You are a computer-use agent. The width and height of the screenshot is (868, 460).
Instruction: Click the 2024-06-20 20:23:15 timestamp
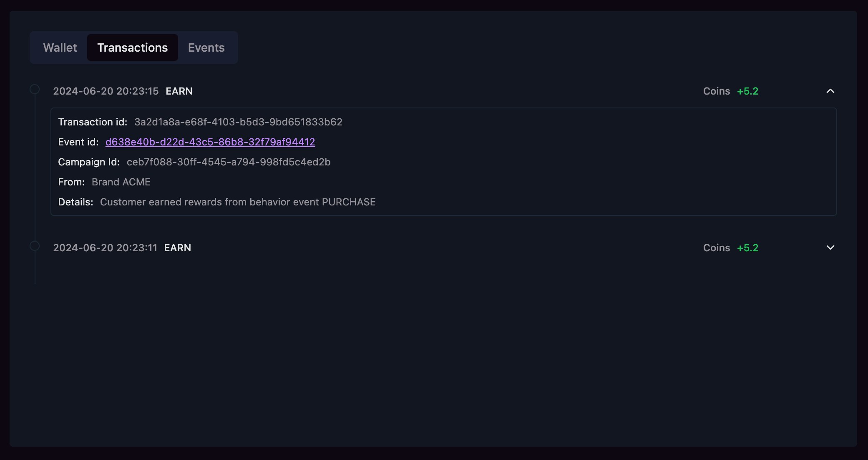[106, 91]
